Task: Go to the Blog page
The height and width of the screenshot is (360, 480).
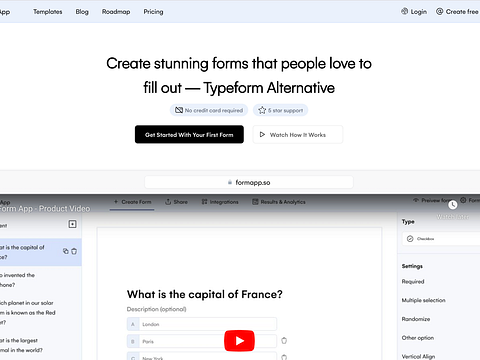Action: (82, 12)
